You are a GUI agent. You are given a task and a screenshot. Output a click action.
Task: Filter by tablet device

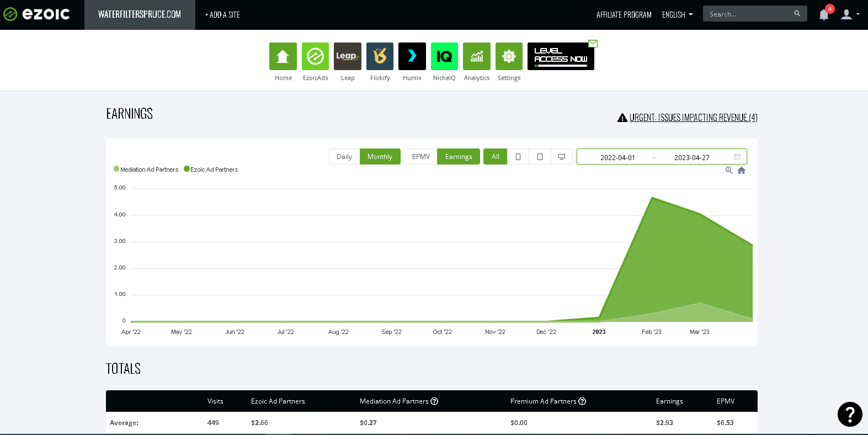[x=540, y=157]
